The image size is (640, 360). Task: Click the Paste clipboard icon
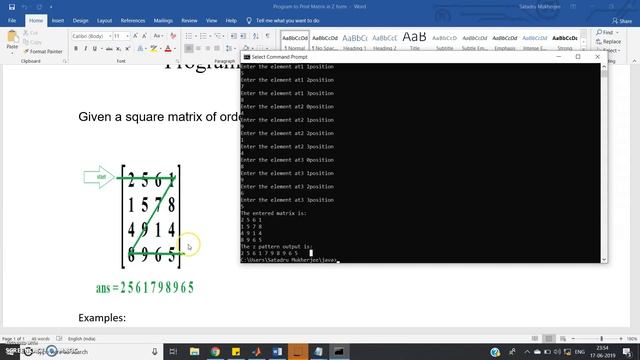point(12,37)
